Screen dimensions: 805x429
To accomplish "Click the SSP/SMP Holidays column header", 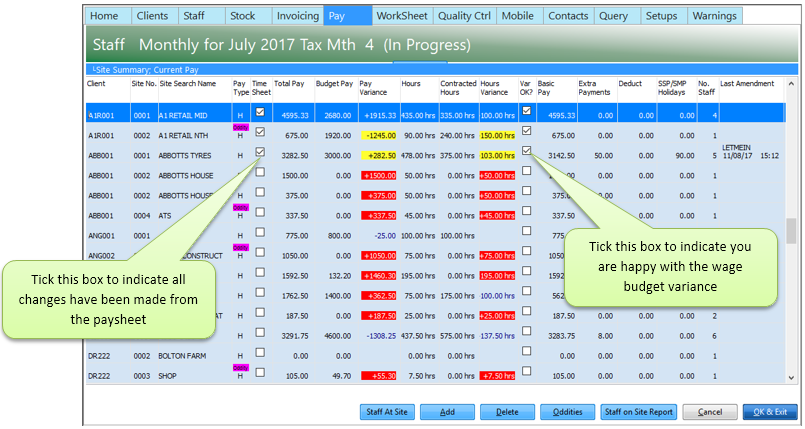I will 672,88.
